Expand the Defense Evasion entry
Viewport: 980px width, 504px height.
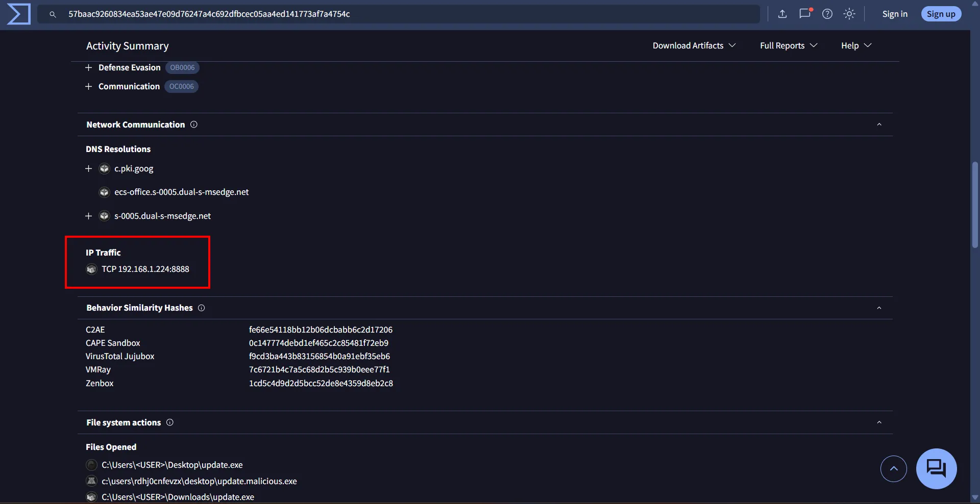(x=88, y=68)
